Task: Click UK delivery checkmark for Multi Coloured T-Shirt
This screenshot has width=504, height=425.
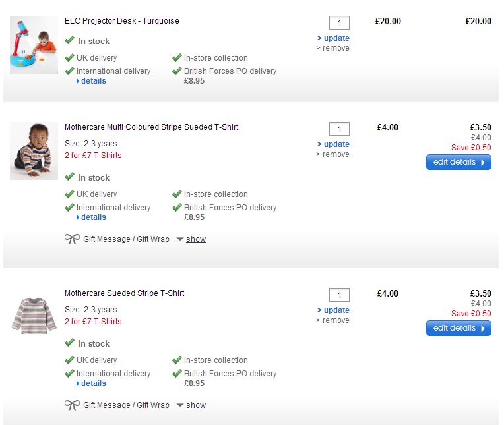Action: click(x=69, y=194)
